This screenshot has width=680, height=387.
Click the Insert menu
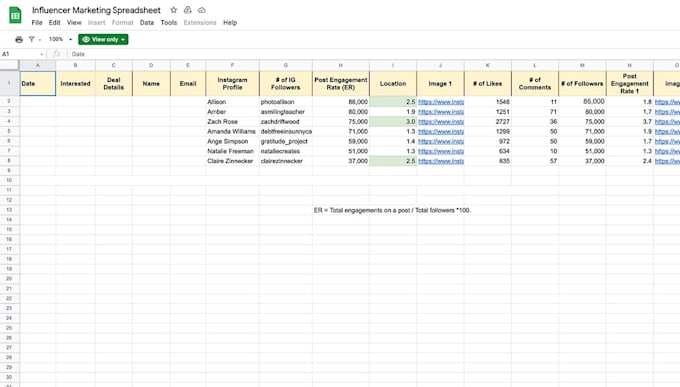(96, 23)
